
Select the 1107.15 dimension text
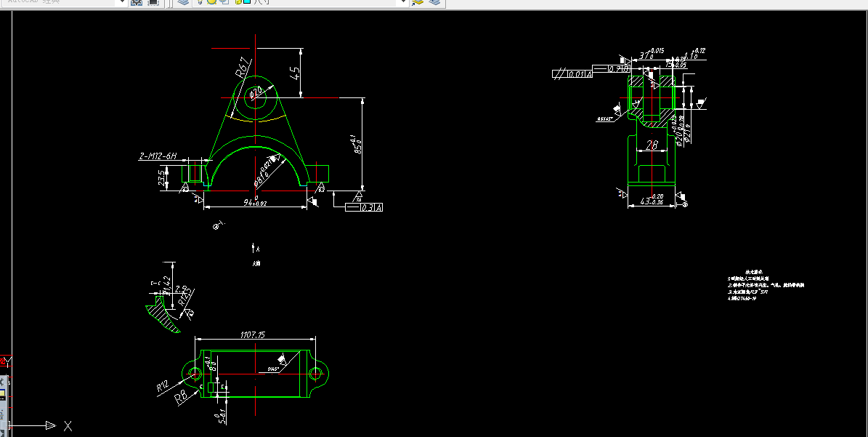click(253, 334)
